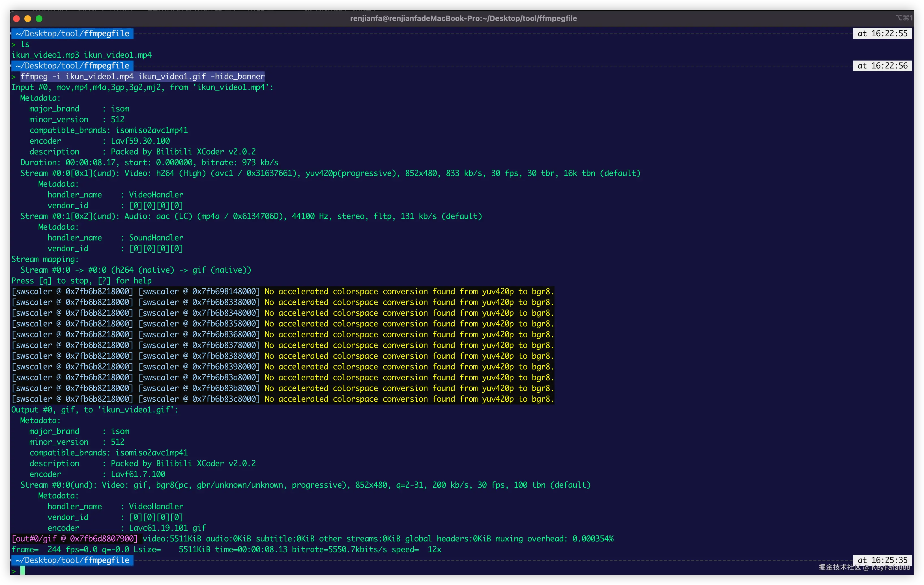Click the timestamp reading at 16:22:56
924x585 pixels.
tap(882, 66)
